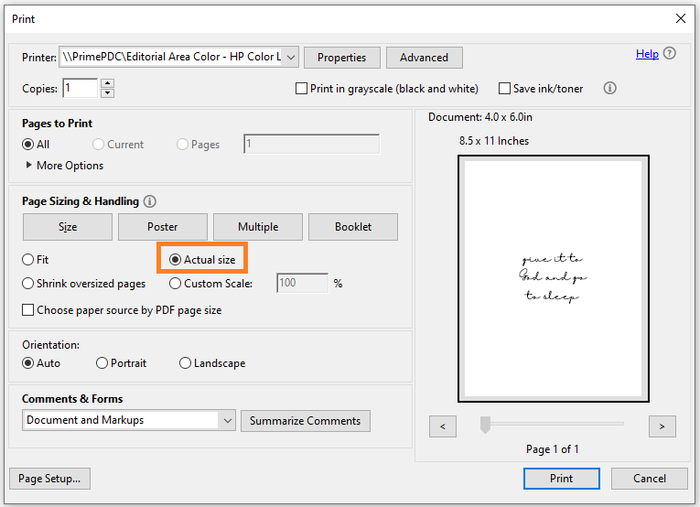Open the Help link

point(647,54)
